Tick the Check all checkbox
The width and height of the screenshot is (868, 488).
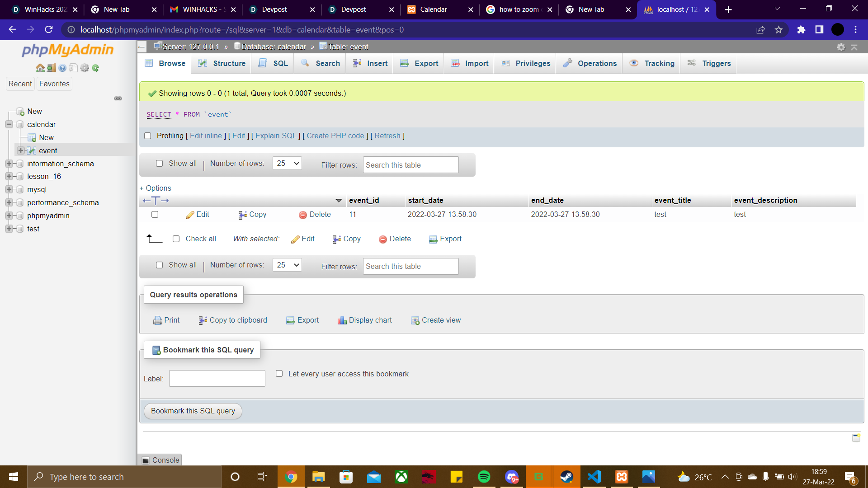[x=176, y=239]
